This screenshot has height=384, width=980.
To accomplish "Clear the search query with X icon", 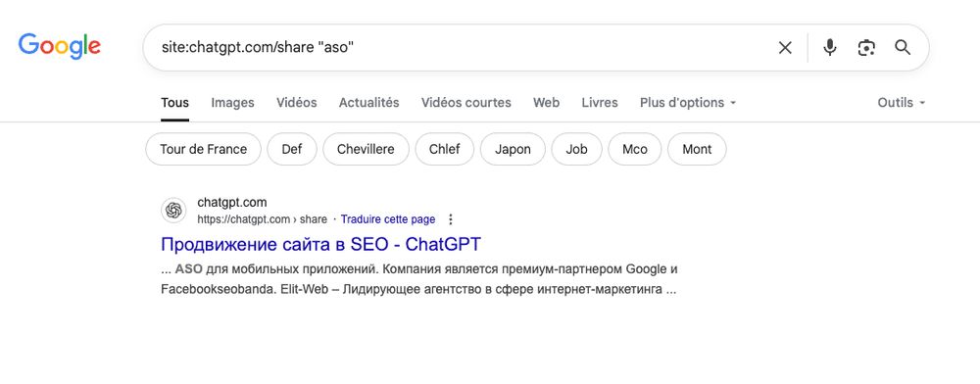I will point(785,47).
